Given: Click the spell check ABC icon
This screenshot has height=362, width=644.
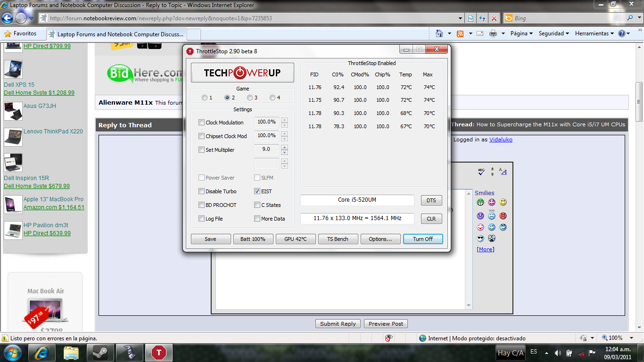Looking at the screenshot, I should pos(481,172).
